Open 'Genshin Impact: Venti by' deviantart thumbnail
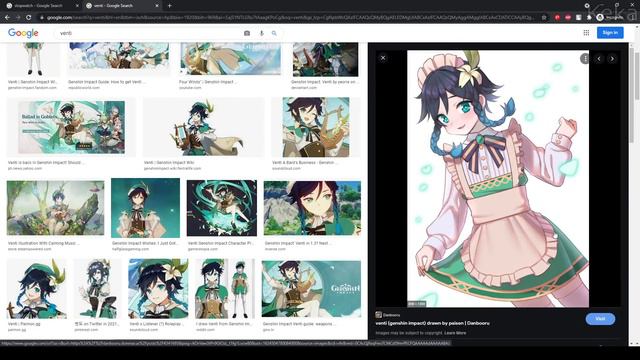Viewport: 640px width, 360px height. [325, 59]
